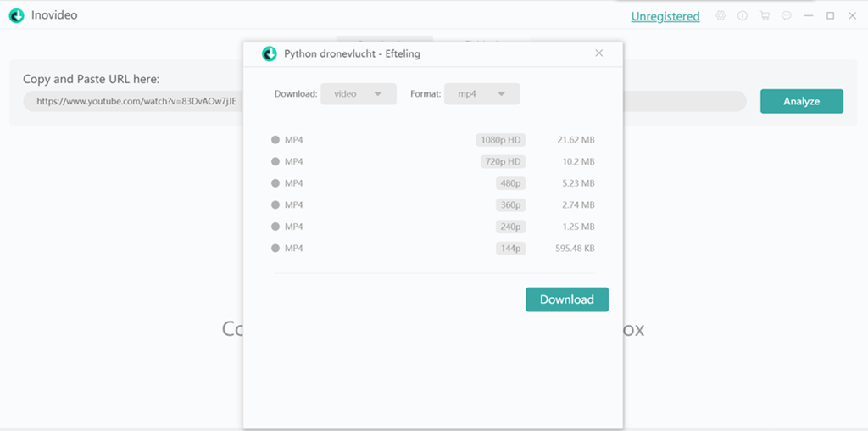Select the MP4 480p radio button
The height and width of the screenshot is (431, 868).
point(275,183)
